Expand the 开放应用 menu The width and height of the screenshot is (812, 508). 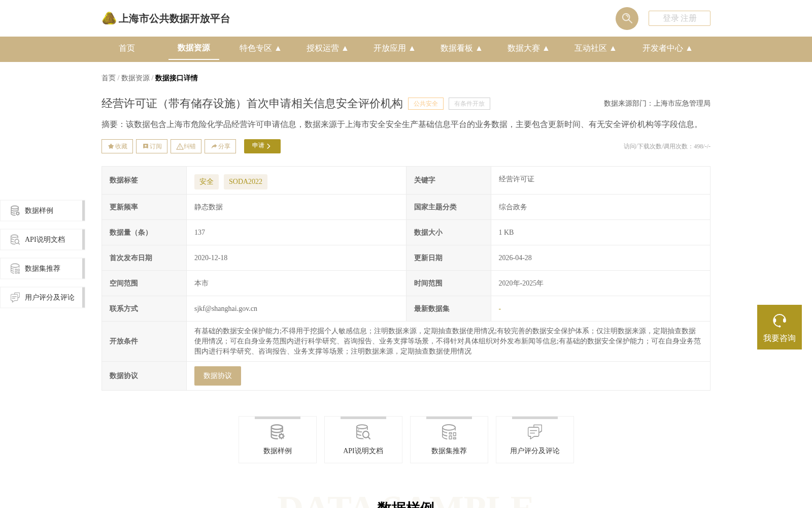[x=394, y=48]
